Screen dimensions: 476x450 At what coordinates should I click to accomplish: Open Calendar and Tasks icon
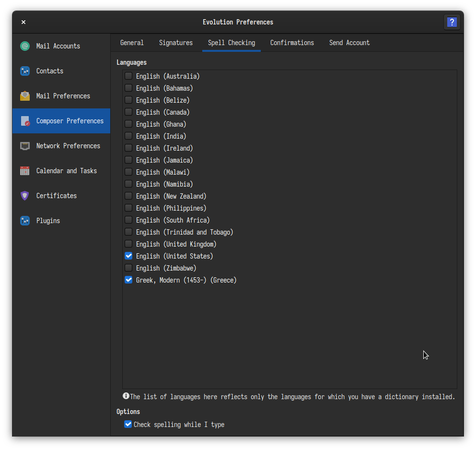[25, 171]
